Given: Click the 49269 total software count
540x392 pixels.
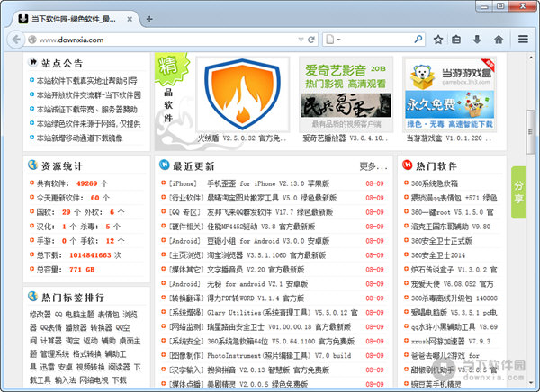Looking at the screenshot, I should [x=86, y=183].
